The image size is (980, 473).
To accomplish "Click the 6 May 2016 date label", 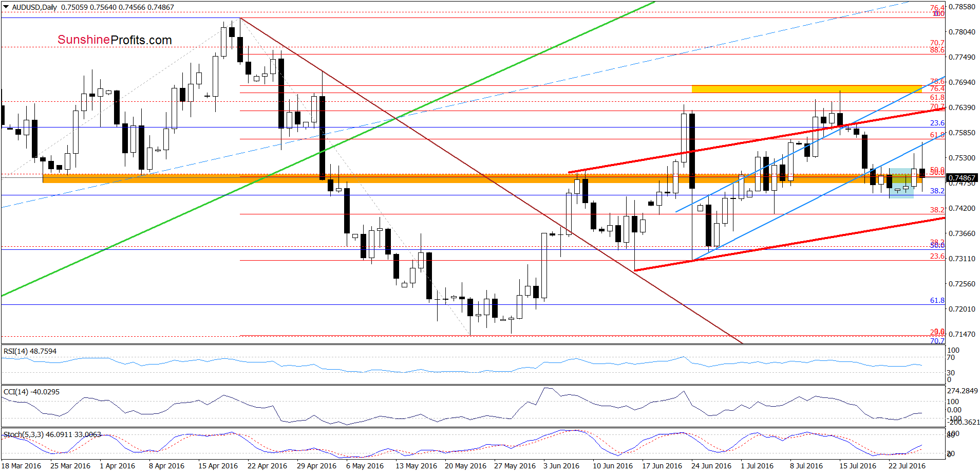I will coord(365,466).
